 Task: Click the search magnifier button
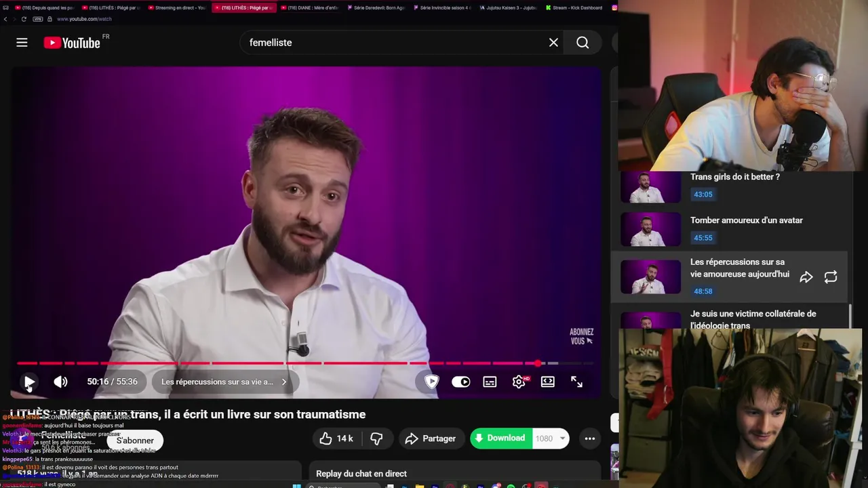[583, 43]
